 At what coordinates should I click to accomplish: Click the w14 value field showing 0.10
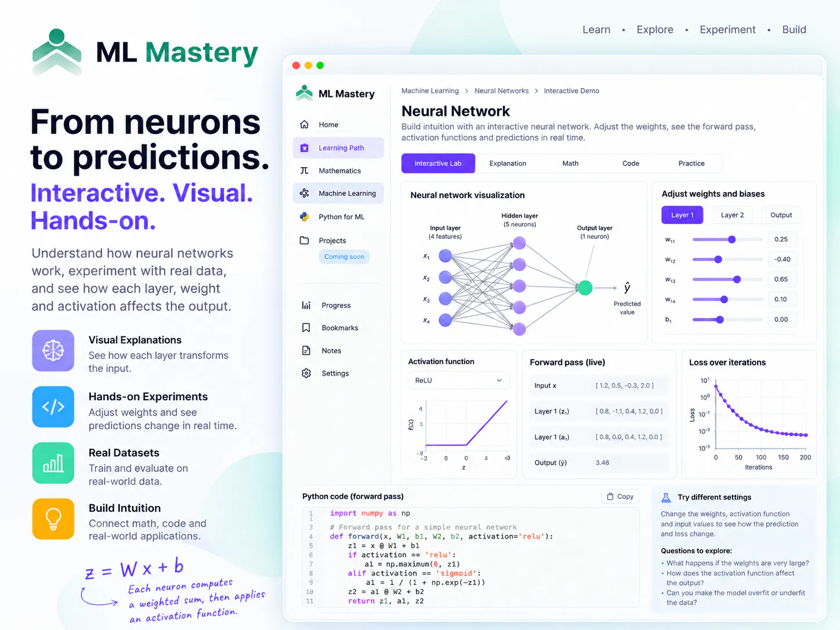click(x=783, y=299)
